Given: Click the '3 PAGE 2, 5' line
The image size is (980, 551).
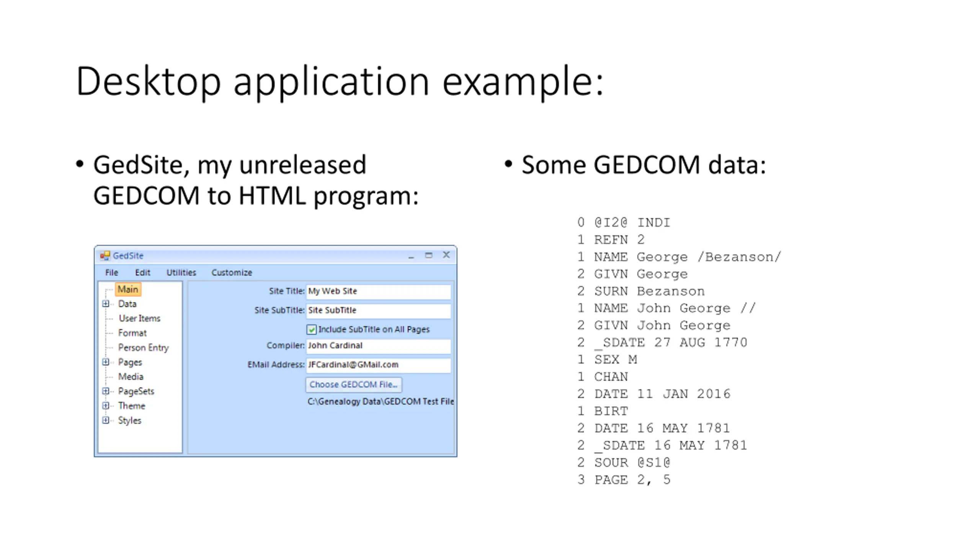Looking at the screenshot, I should pos(624,479).
